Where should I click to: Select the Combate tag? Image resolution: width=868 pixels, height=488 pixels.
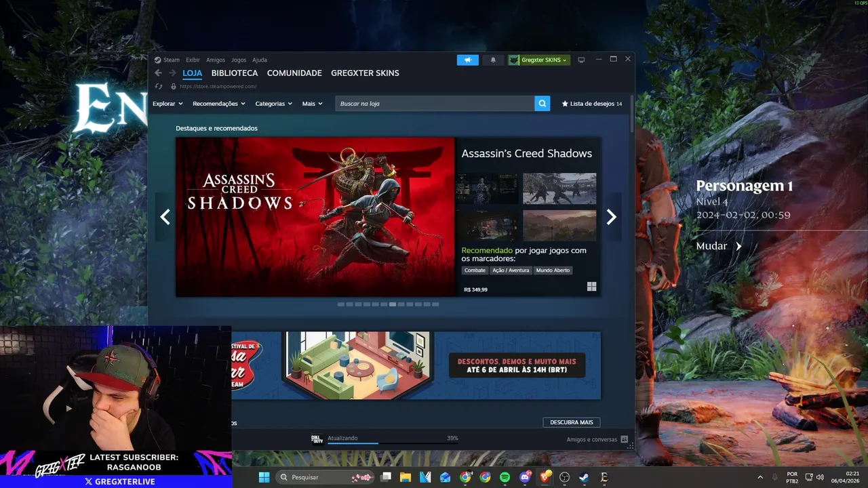475,270
